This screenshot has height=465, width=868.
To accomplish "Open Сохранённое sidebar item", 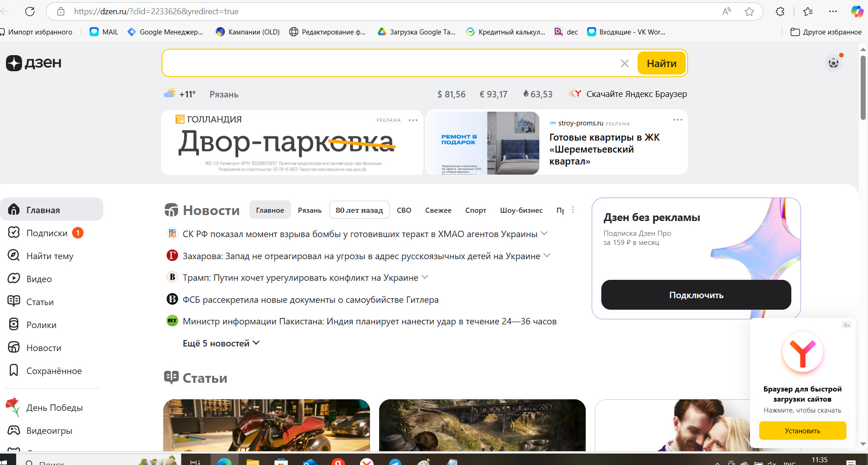I will click(x=45, y=371).
